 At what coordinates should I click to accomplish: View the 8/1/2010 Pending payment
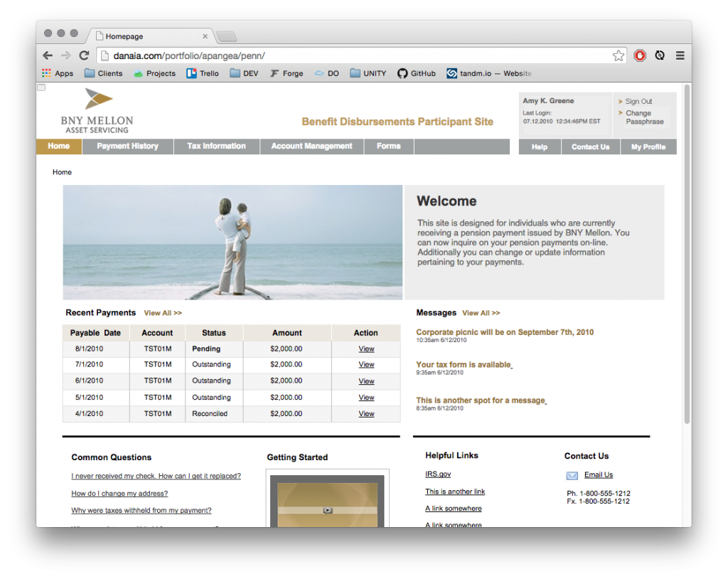pyautogui.click(x=366, y=349)
